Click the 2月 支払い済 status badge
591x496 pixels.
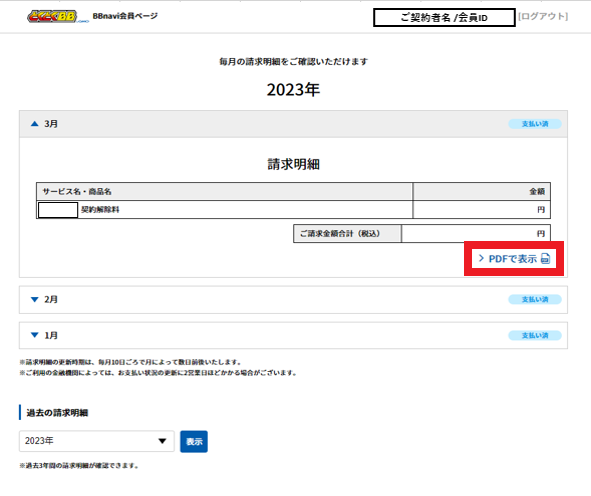tap(535, 299)
